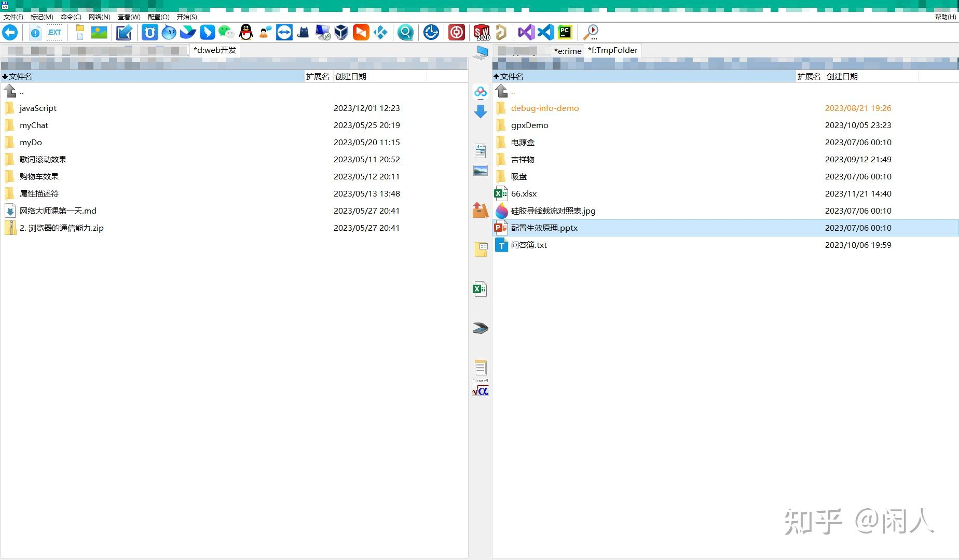The image size is (959, 560).
Task: Select the myChat folder
Action: coord(234,125)
